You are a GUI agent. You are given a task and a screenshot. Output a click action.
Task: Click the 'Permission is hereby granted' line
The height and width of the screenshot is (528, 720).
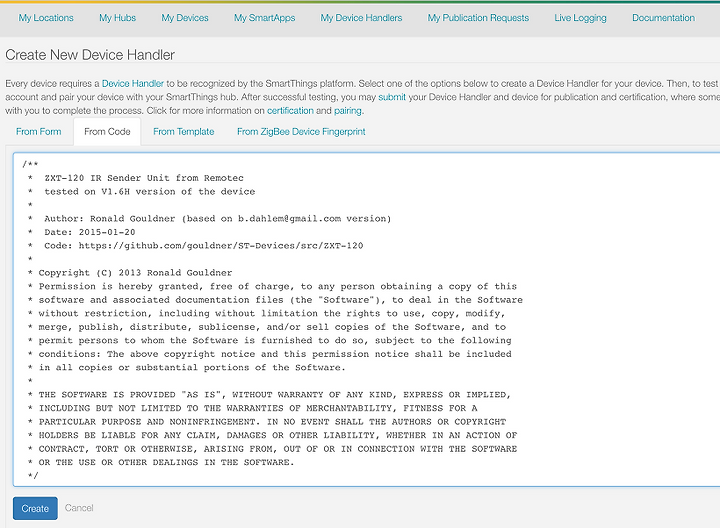coord(277,286)
